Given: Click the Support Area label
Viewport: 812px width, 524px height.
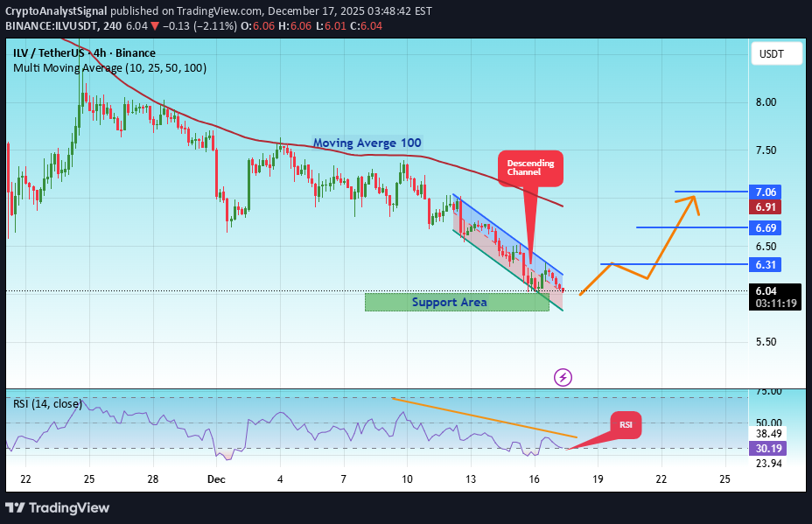Looking at the screenshot, I should [449, 302].
